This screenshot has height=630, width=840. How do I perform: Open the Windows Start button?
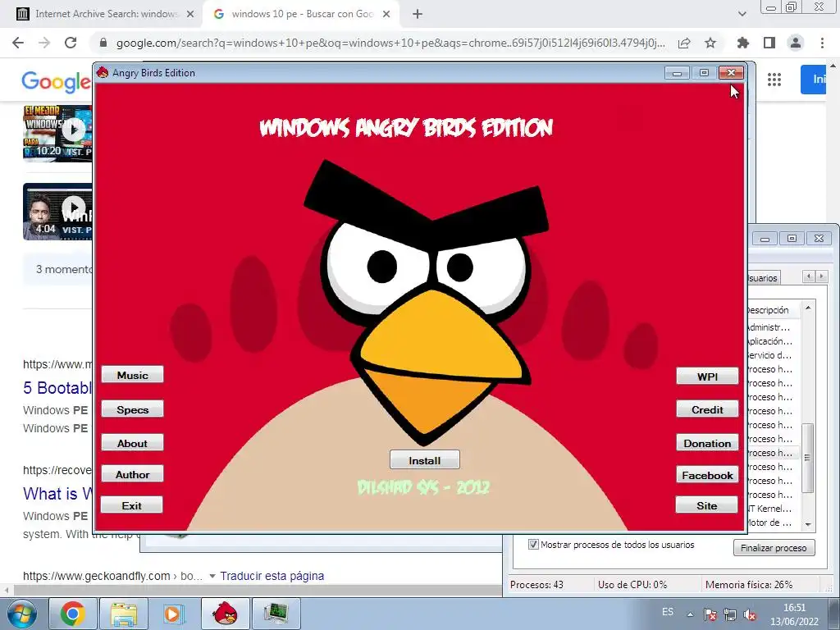[x=22, y=614]
